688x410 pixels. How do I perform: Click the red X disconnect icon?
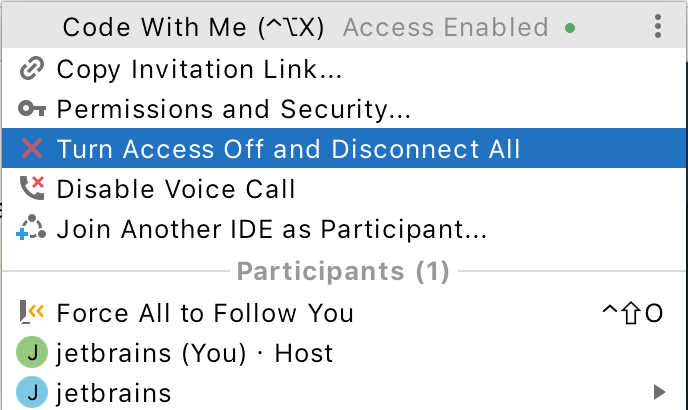(x=32, y=149)
